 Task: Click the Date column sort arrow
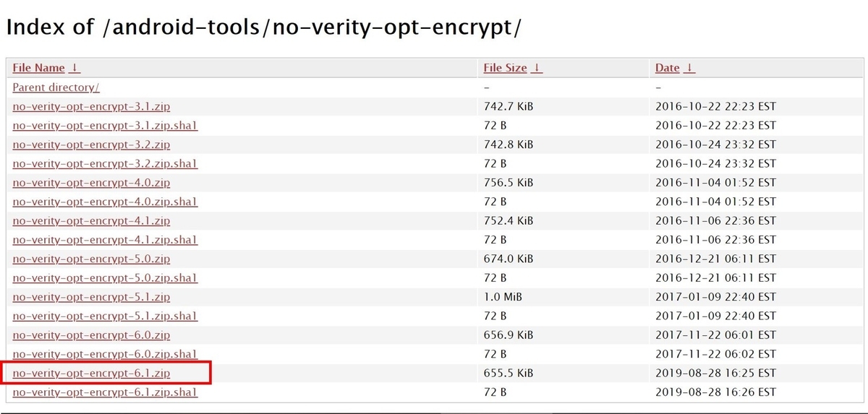[689, 68]
